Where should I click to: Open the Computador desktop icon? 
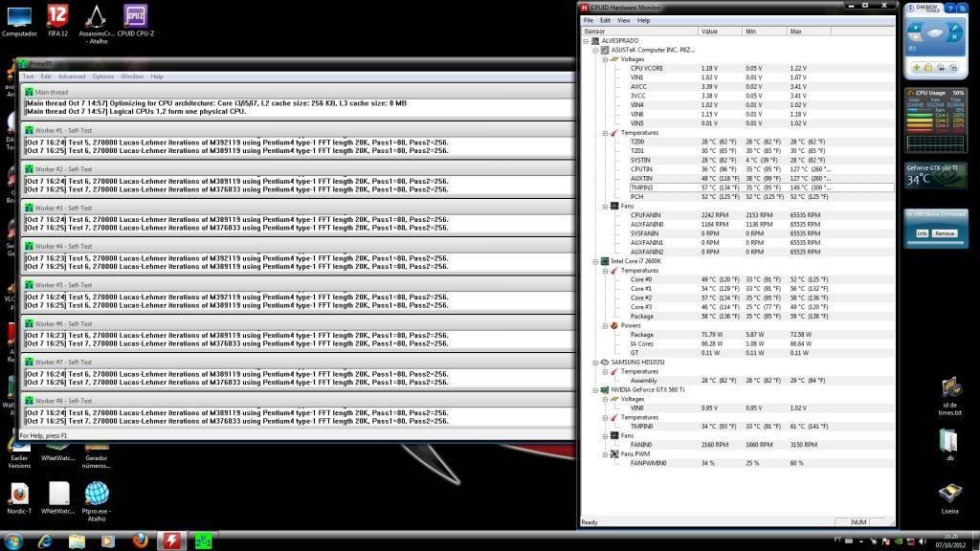tap(19, 21)
